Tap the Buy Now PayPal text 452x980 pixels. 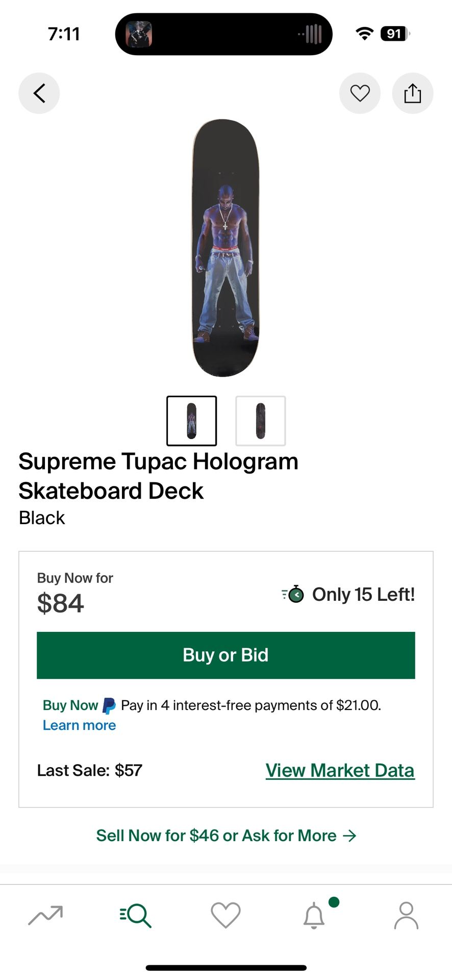[x=70, y=705]
